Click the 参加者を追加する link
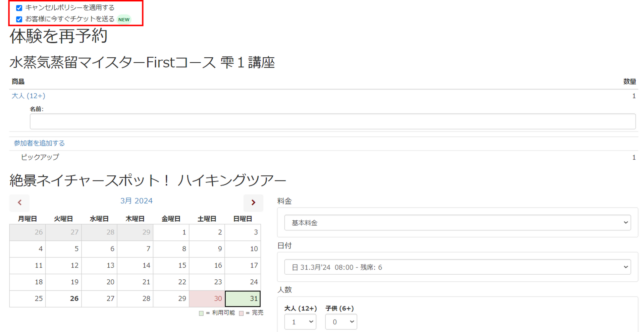The width and height of the screenshot is (644, 332). (39, 143)
